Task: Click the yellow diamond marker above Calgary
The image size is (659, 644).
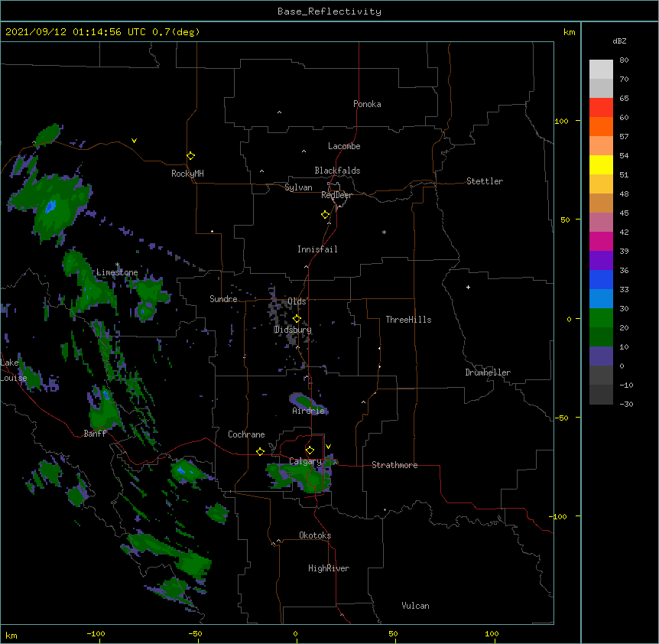Action: coord(310,450)
